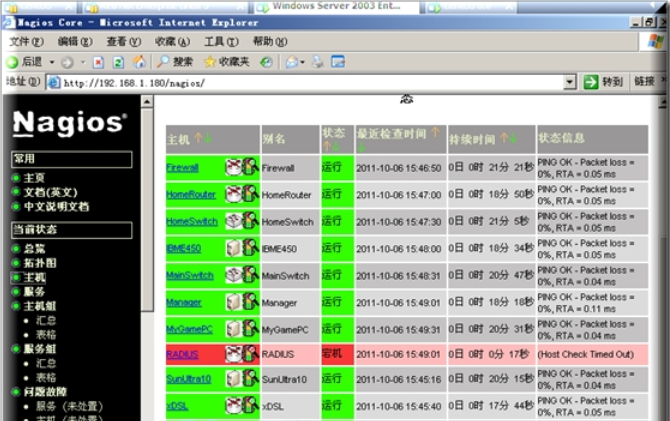The width and height of the screenshot is (670, 421).
Task: Click the Forward arrow toolbar button
Action: click(x=67, y=63)
